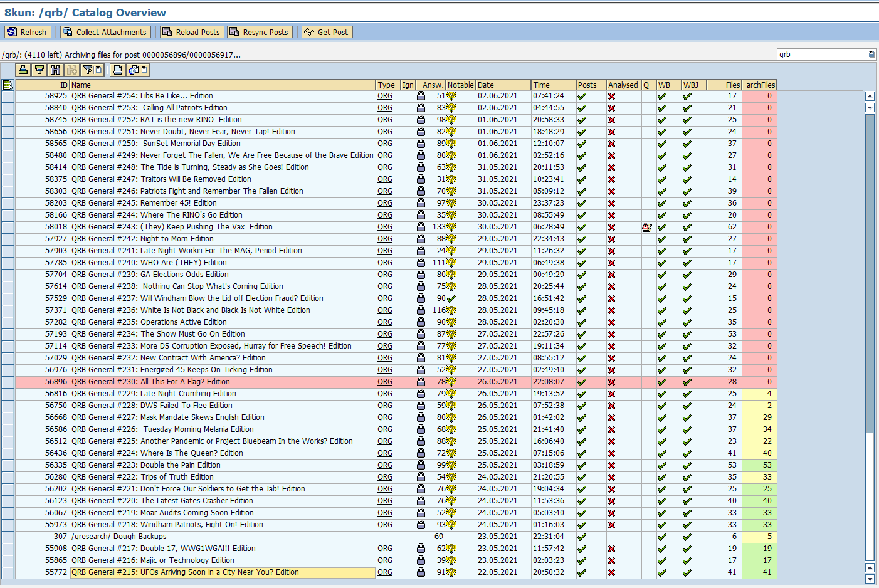Click time cell 22:08:07
The image size is (879, 588).
(553, 382)
